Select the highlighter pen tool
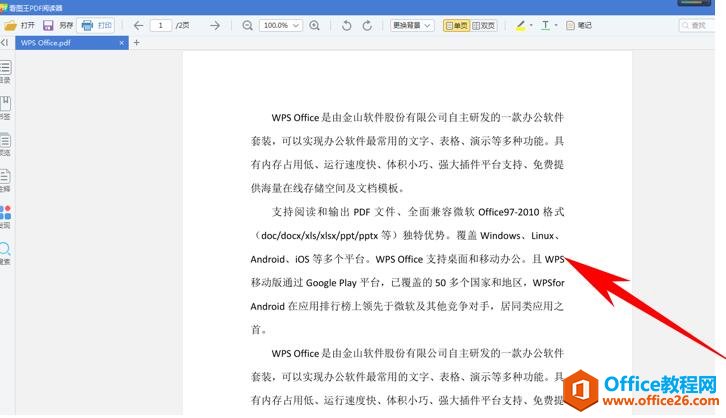Screen dimensions: 726x418 pos(521,25)
